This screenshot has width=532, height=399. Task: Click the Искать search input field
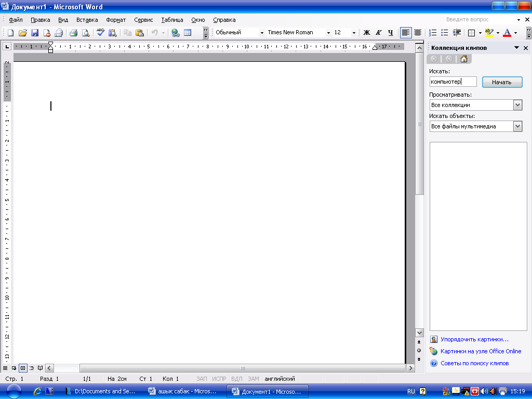coord(453,82)
